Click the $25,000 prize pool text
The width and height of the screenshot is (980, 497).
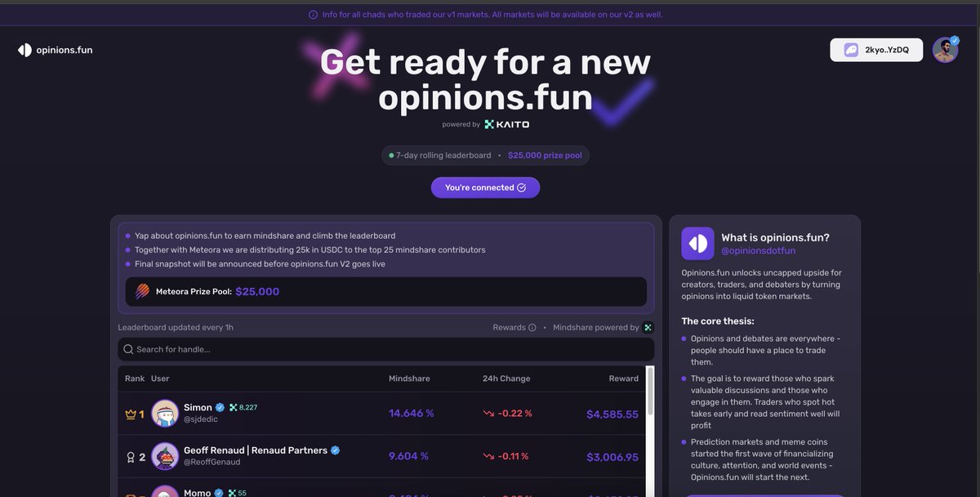(545, 155)
